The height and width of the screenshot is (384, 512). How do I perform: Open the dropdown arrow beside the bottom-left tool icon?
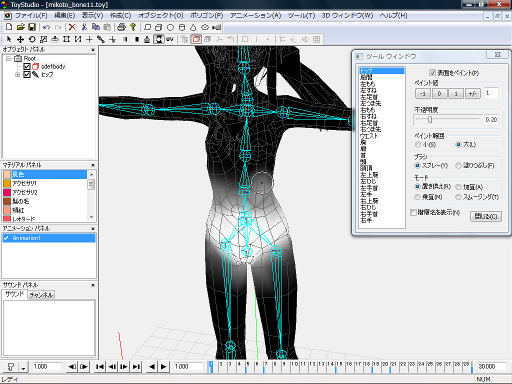23,367
